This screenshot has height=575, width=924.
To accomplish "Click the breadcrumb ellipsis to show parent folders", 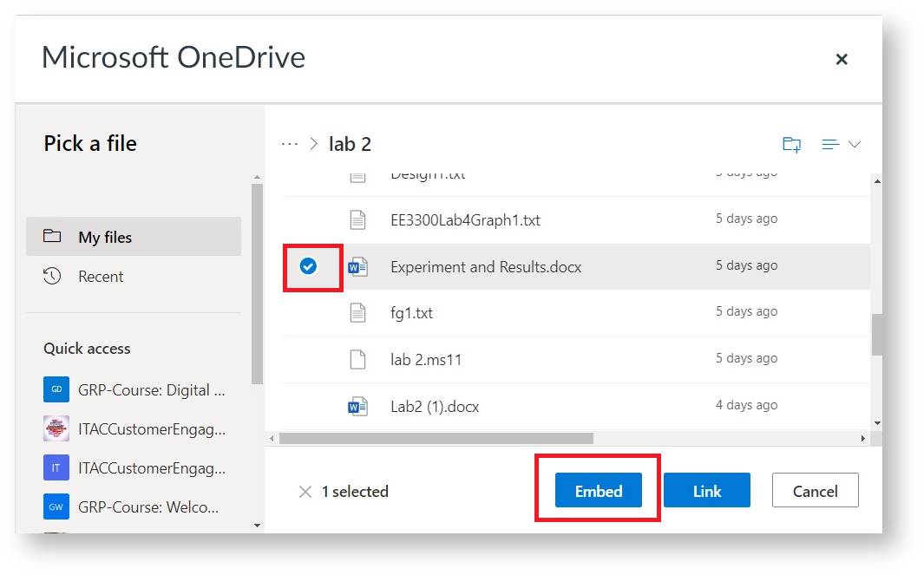I will 289,144.
